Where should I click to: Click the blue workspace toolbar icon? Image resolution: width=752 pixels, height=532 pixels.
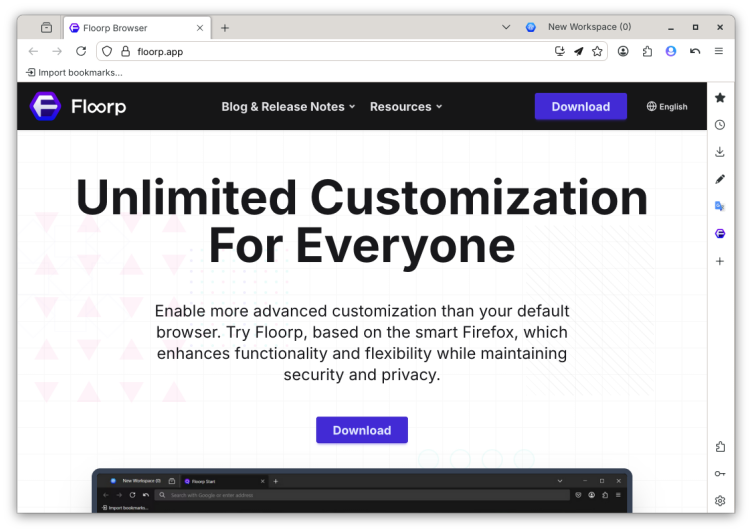[671, 51]
